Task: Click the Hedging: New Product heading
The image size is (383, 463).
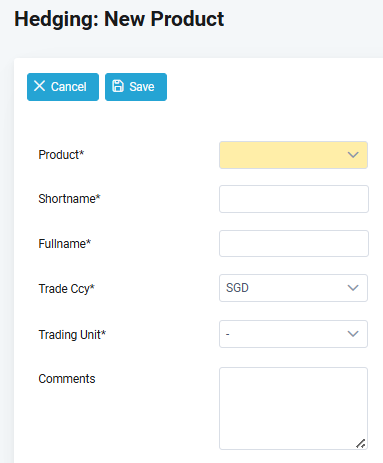Action: click(119, 19)
